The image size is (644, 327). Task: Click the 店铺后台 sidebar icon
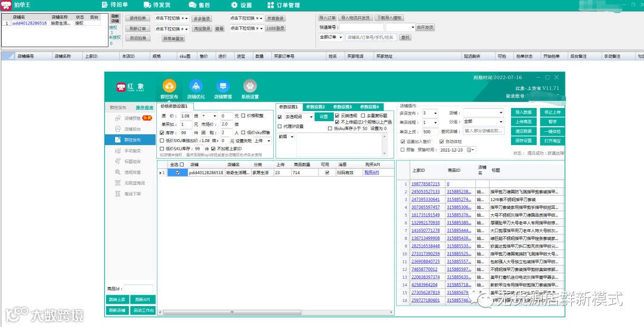(x=118, y=129)
